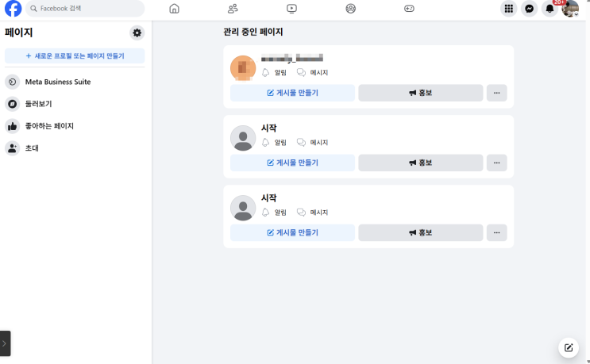Open page settings gear icon
The width and height of the screenshot is (590, 364).
pos(137,33)
